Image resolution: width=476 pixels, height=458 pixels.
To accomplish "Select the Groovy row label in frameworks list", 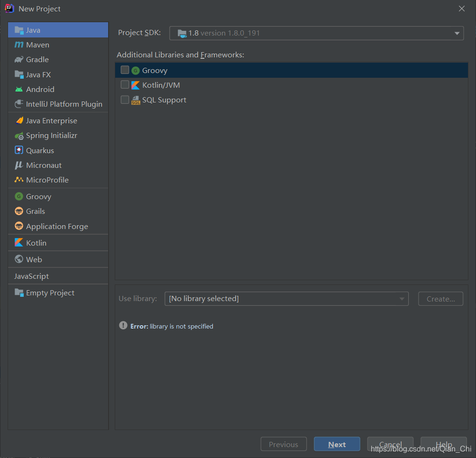I will (155, 71).
